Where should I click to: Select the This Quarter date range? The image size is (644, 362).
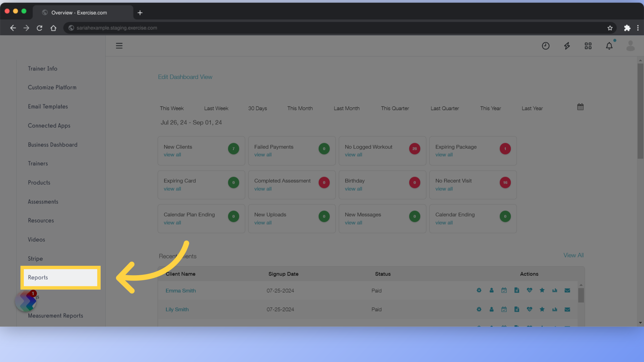395,108
